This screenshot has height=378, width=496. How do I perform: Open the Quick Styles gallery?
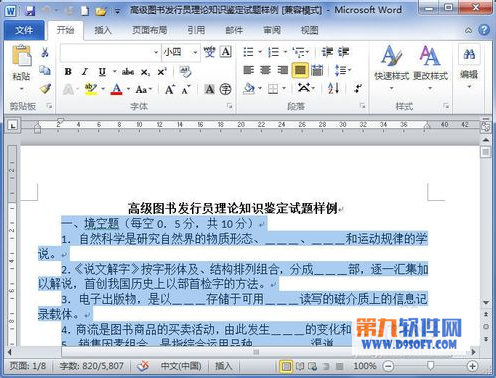pyautogui.click(x=391, y=67)
